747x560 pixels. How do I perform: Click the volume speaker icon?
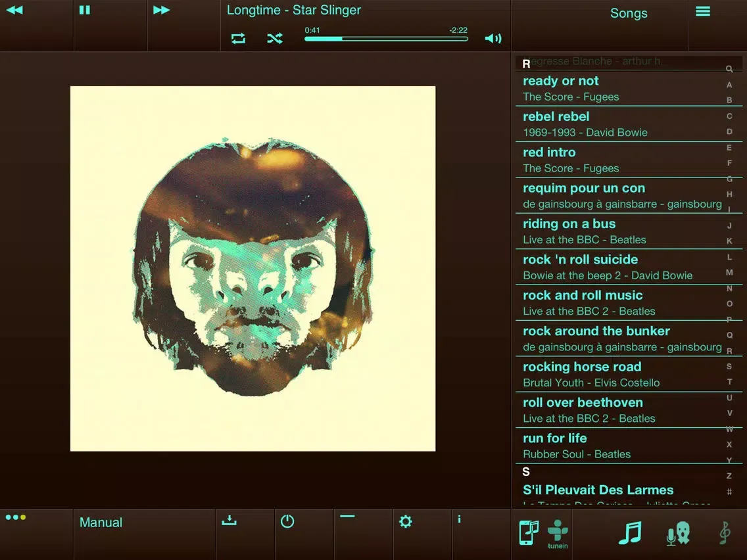pyautogui.click(x=493, y=39)
